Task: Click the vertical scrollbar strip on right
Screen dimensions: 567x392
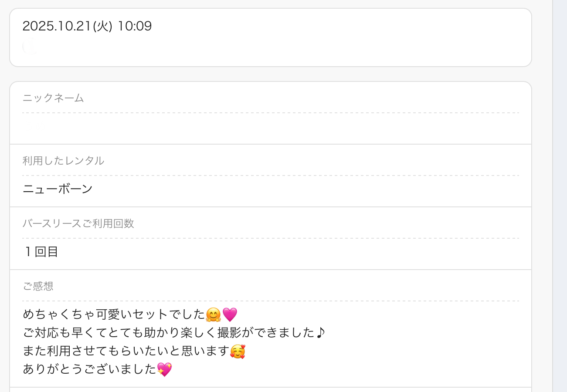Action: (560, 196)
